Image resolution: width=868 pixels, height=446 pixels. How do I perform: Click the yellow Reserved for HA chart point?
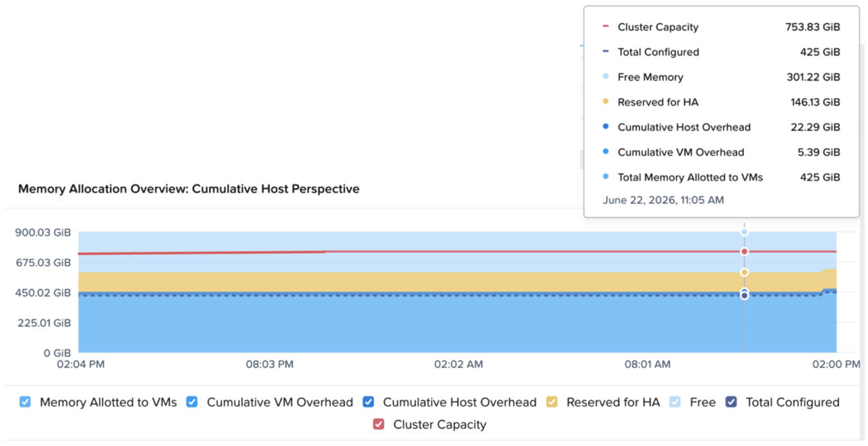click(x=745, y=272)
